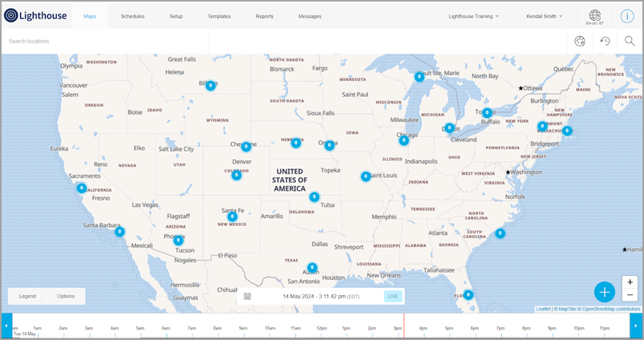Click the magnifying glass search icon

pyautogui.click(x=630, y=41)
